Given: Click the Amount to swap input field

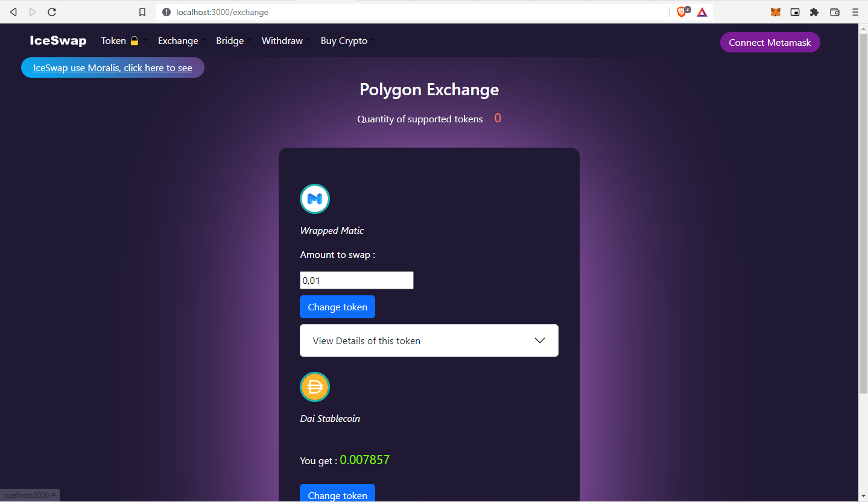Looking at the screenshot, I should 356,280.
